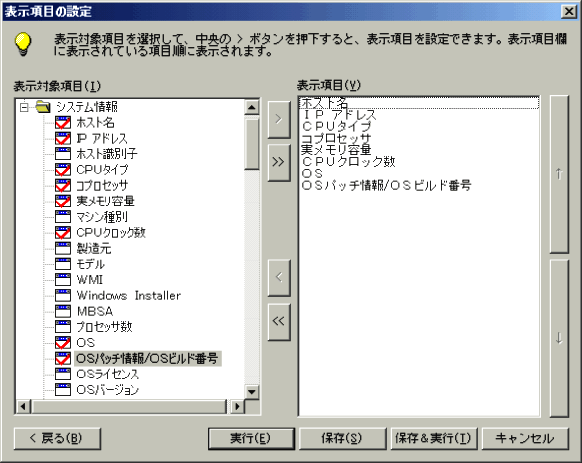Click tree scrollbar up arrow
Viewport: 582px width, 463px height.
(252, 107)
